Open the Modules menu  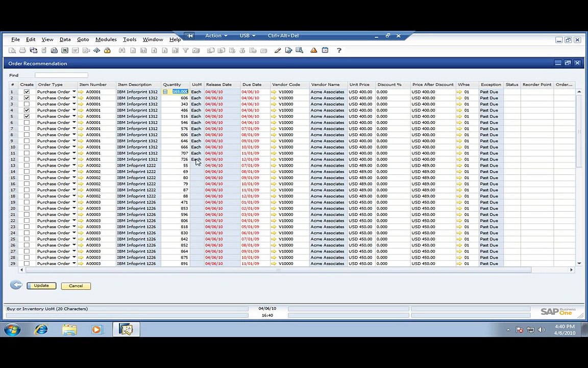(106, 39)
